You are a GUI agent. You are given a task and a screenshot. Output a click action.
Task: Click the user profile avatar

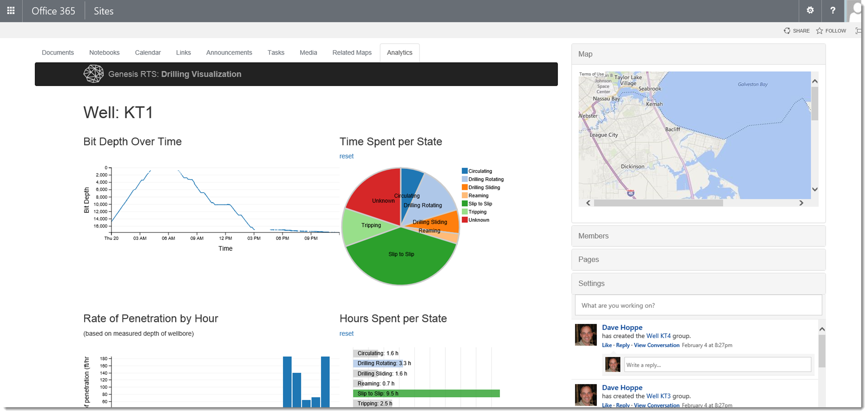(855, 11)
